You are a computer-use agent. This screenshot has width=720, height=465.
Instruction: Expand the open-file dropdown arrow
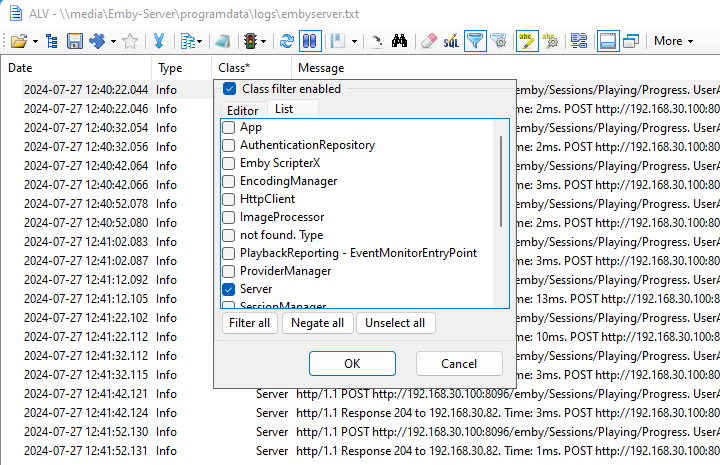tap(35, 42)
